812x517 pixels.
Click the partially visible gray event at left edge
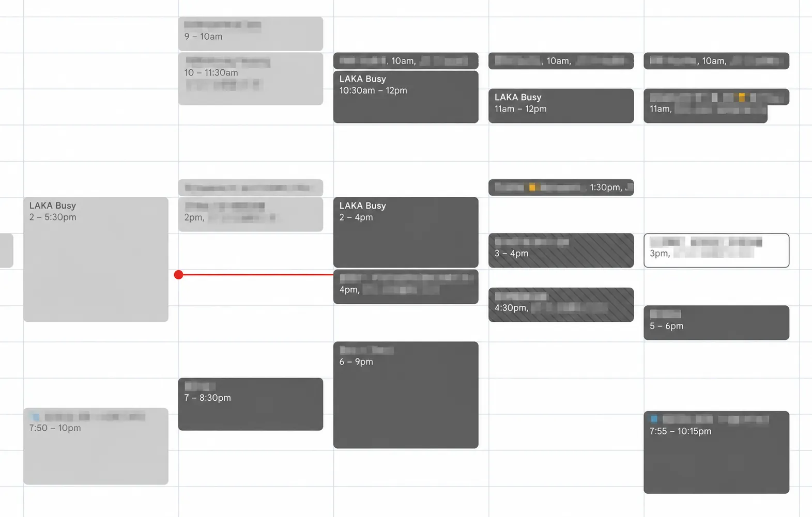tap(6, 250)
